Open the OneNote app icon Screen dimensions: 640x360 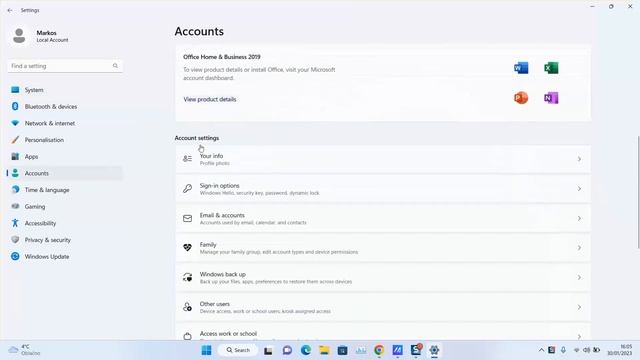pyautogui.click(x=551, y=98)
